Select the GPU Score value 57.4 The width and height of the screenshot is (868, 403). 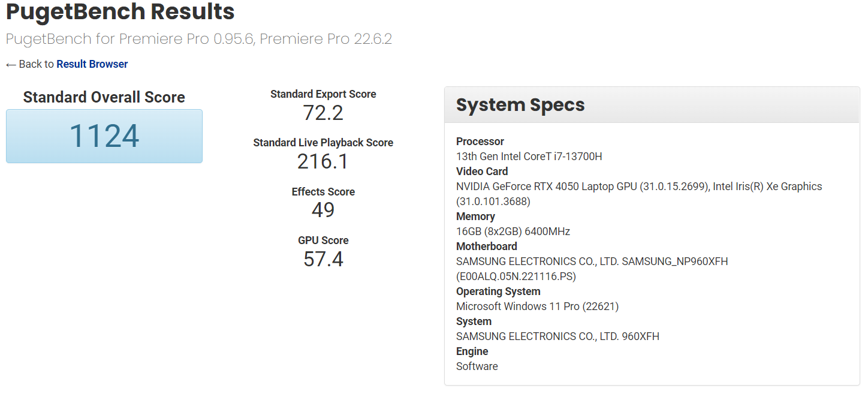pyautogui.click(x=323, y=258)
